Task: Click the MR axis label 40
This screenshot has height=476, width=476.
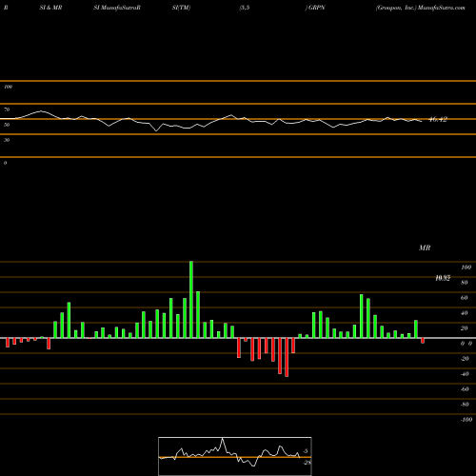Action: (x=465, y=313)
